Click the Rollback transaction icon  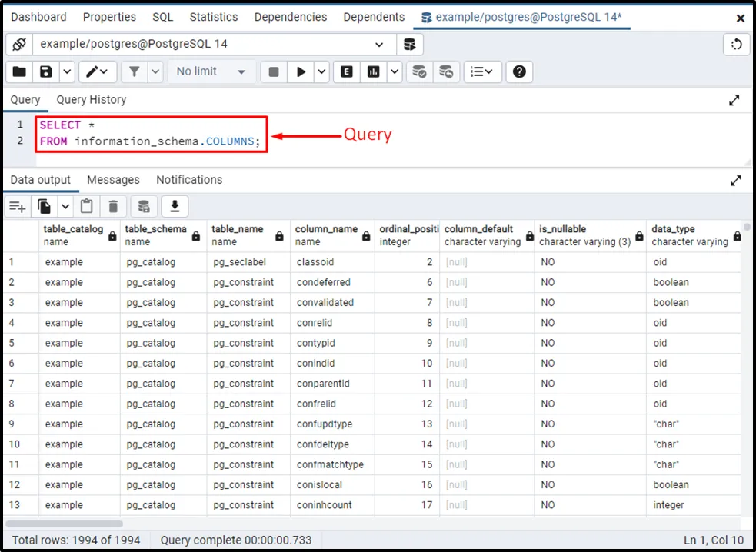pos(446,71)
